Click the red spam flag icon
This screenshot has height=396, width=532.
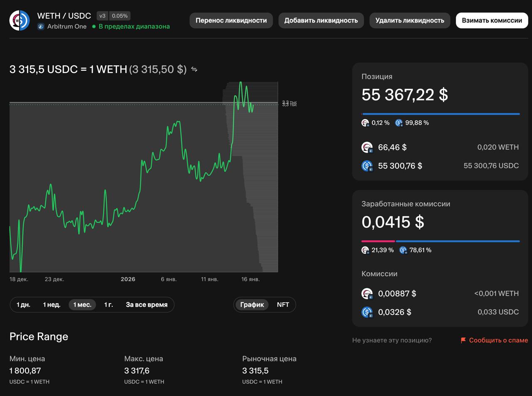pyautogui.click(x=463, y=340)
